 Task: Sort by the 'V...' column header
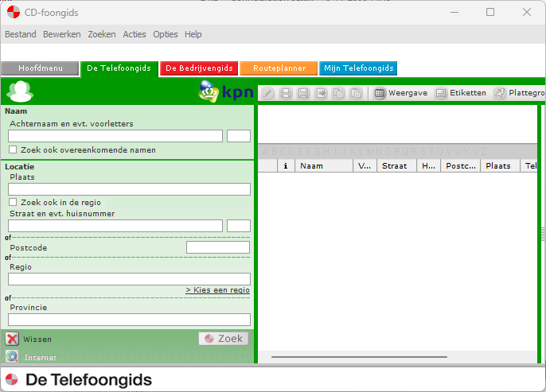click(365, 166)
